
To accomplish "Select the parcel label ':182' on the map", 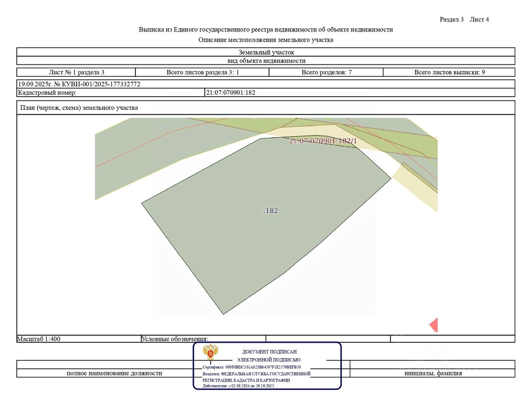I will pyautogui.click(x=271, y=210).
